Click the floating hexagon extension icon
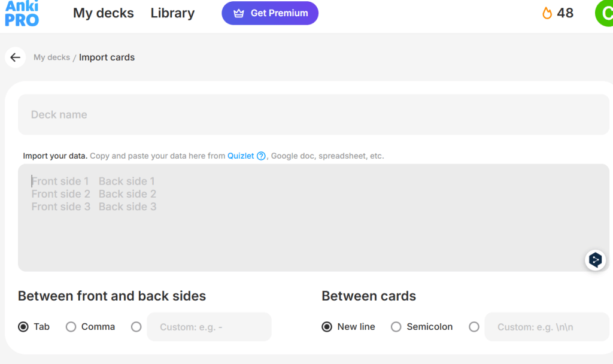This screenshot has height=364, width=613. [x=595, y=260]
